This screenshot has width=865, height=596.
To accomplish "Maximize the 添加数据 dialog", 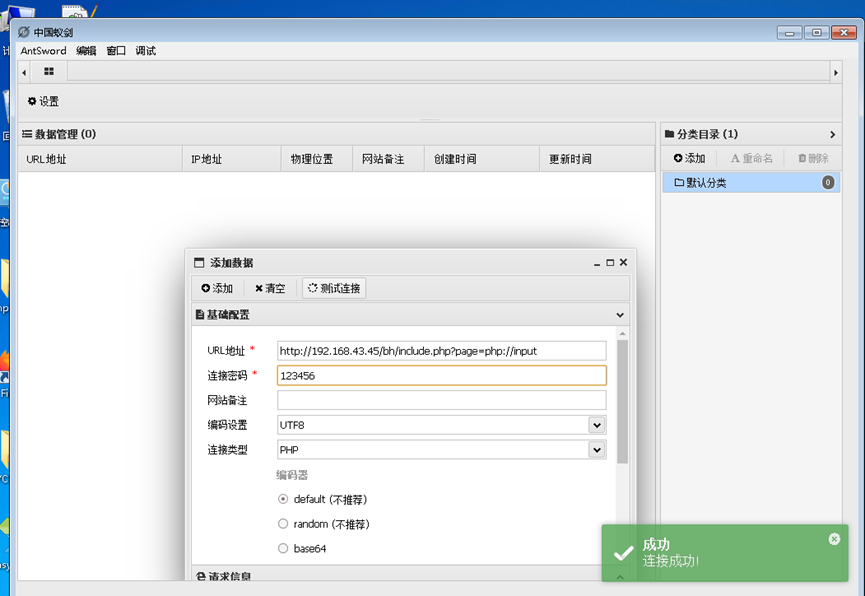I will pyautogui.click(x=610, y=263).
